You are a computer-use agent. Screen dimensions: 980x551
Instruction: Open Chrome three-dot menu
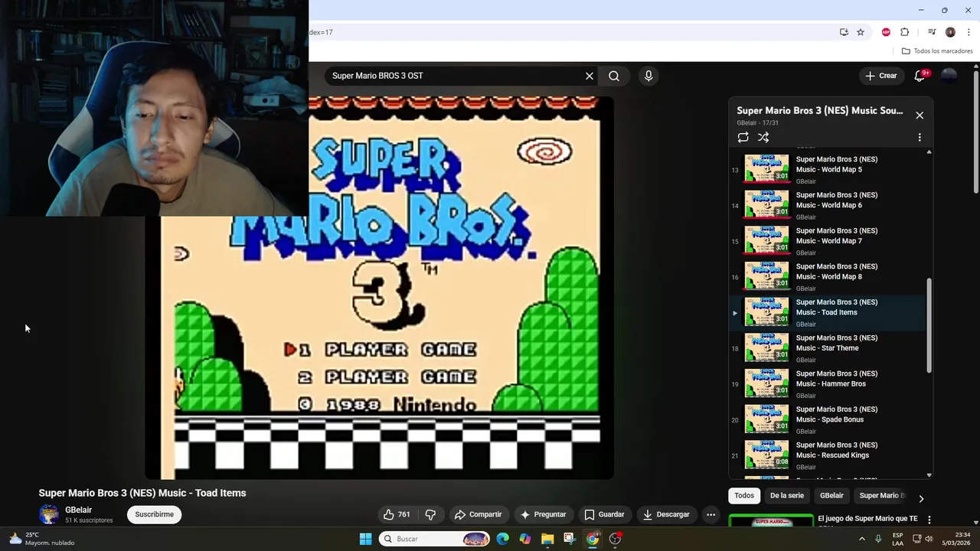click(969, 32)
